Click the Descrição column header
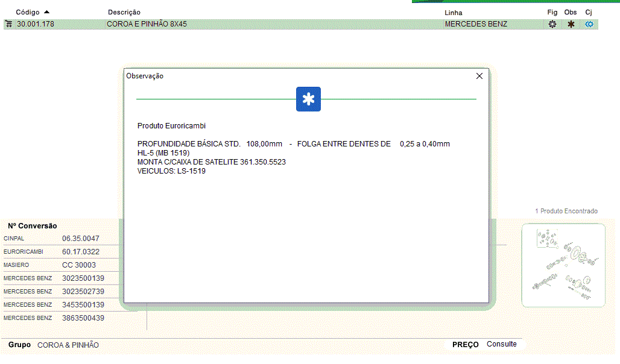The width and height of the screenshot is (620, 364). coord(124,12)
